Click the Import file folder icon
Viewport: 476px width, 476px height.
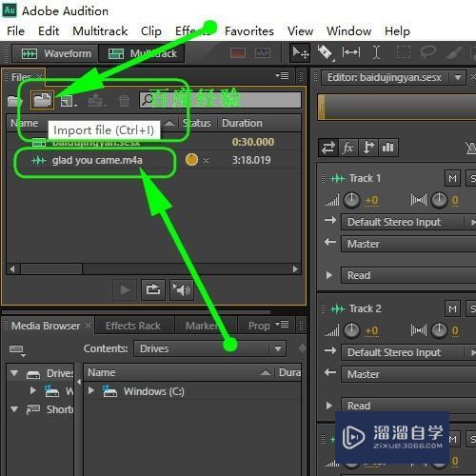click(x=42, y=100)
